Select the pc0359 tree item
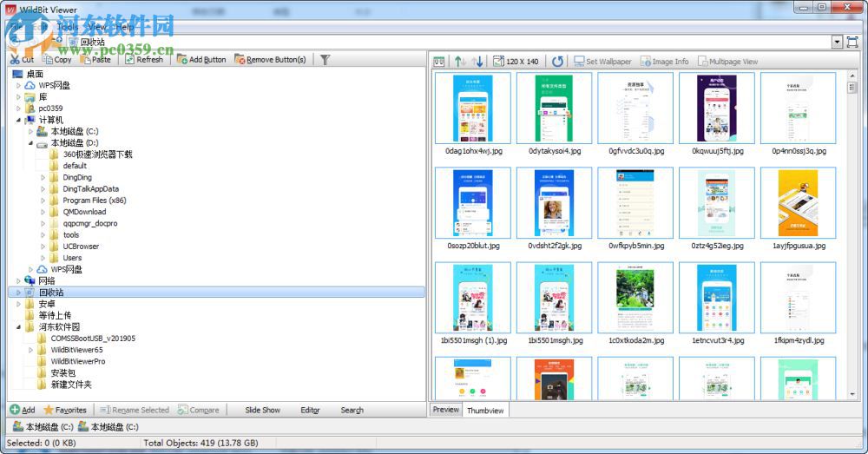 point(50,109)
